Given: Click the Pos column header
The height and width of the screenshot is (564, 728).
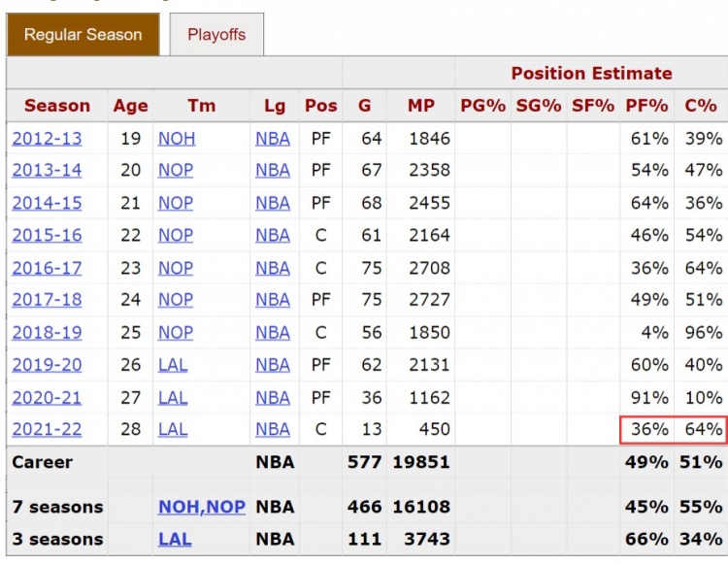Looking at the screenshot, I should coord(320,106).
